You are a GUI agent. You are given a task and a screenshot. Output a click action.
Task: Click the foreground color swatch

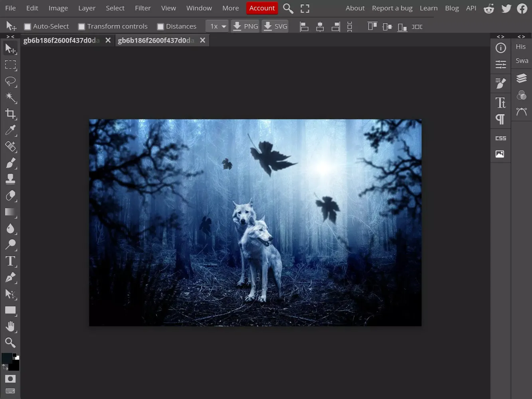pos(7,358)
